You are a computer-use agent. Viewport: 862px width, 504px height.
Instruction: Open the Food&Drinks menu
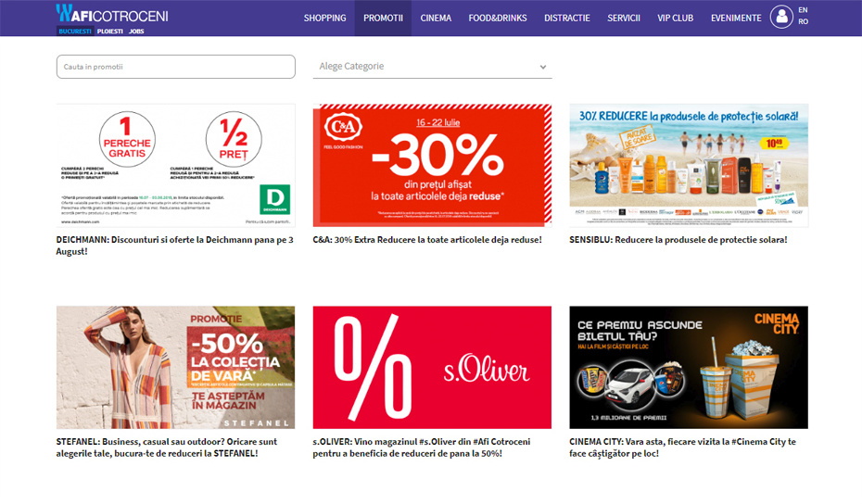point(498,18)
